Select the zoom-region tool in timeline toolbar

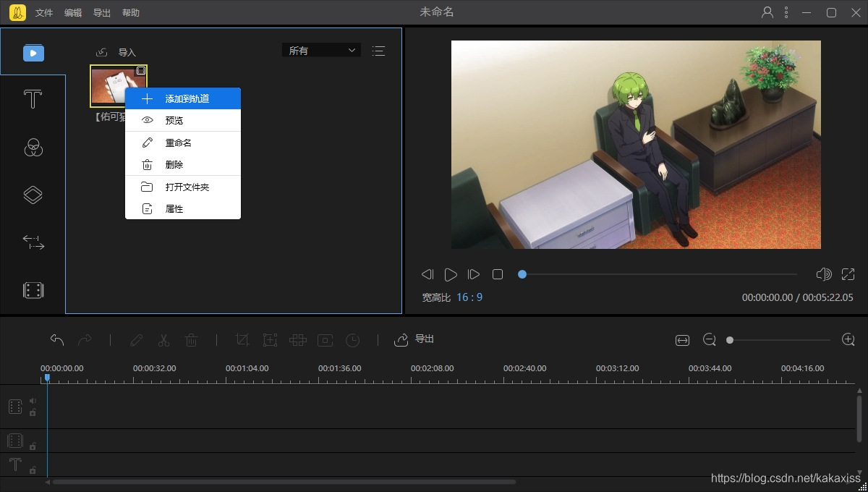pyautogui.click(x=270, y=339)
